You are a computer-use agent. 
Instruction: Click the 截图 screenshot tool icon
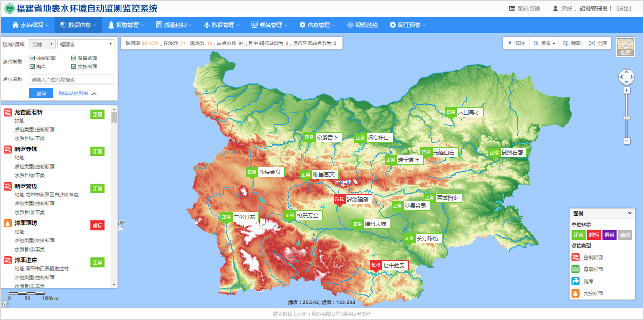point(566,43)
